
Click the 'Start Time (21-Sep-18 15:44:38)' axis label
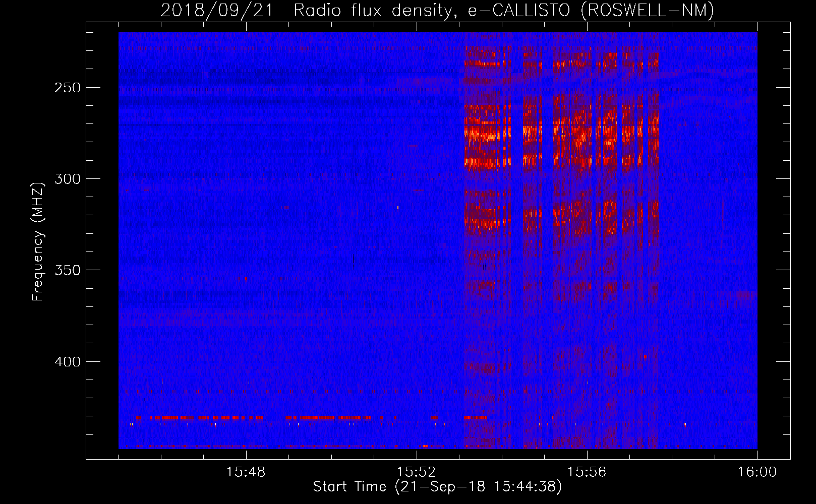437,487
